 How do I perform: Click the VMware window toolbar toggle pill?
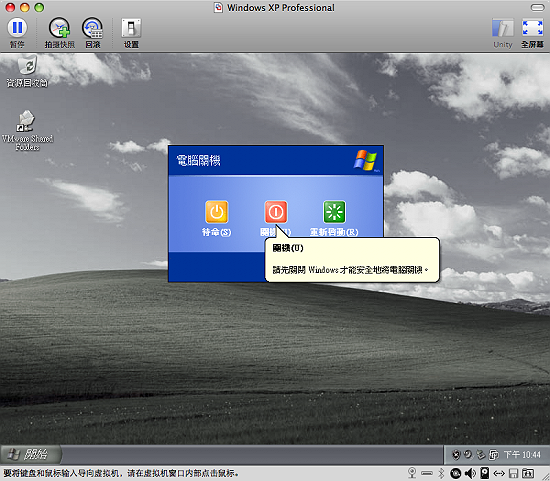[537, 7]
